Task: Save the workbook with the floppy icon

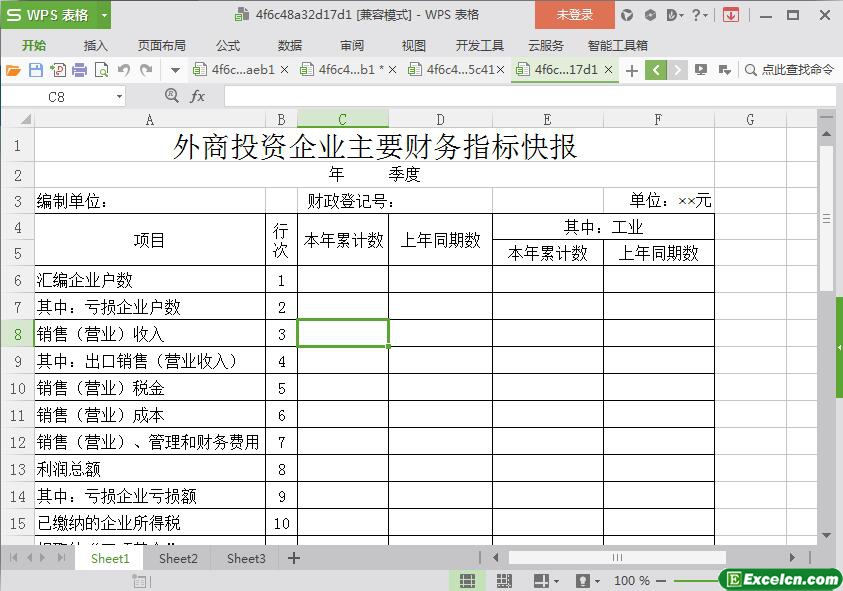Action: tap(35, 70)
